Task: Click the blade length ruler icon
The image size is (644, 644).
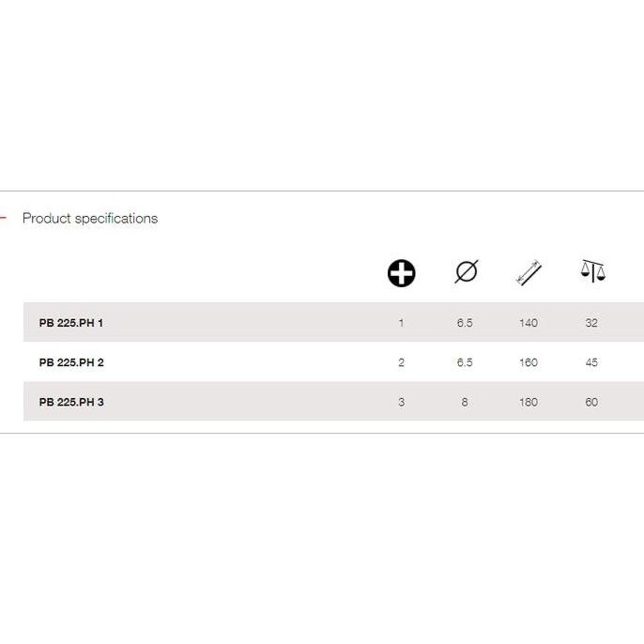Action: click(529, 273)
